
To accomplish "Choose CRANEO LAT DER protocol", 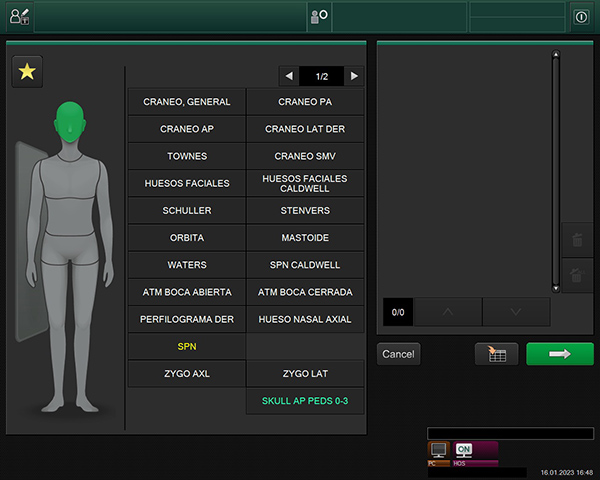I will (x=305, y=129).
